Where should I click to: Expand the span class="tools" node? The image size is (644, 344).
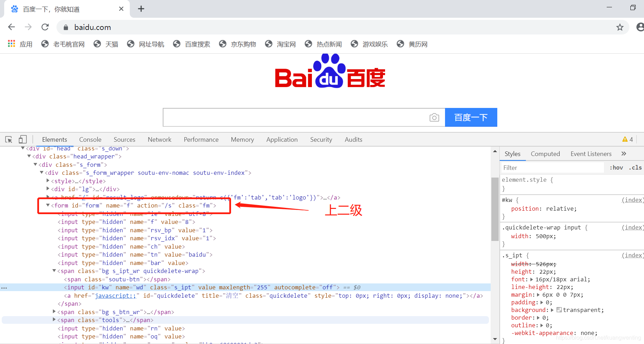(x=54, y=320)
